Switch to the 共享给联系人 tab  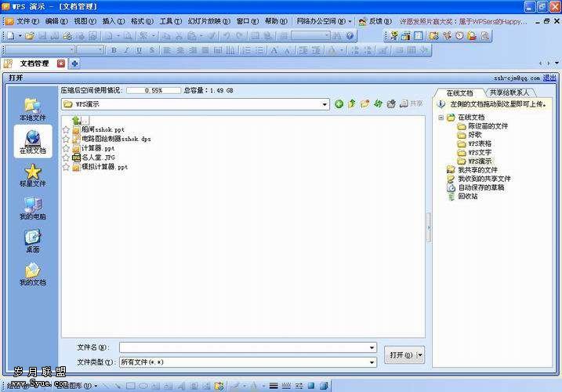pos(509,93)
